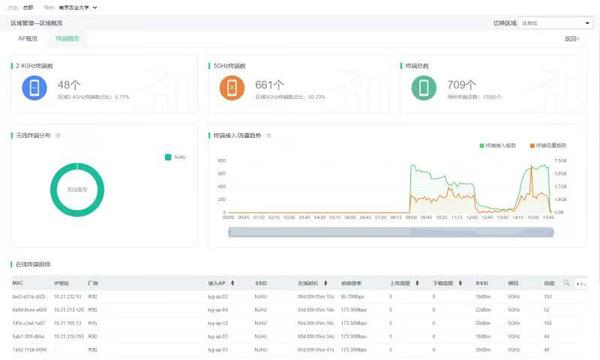
Task: Click the 区域管理—区域概览 breadcrumb title
Action: pyautogui.click(x=37, y=23)
